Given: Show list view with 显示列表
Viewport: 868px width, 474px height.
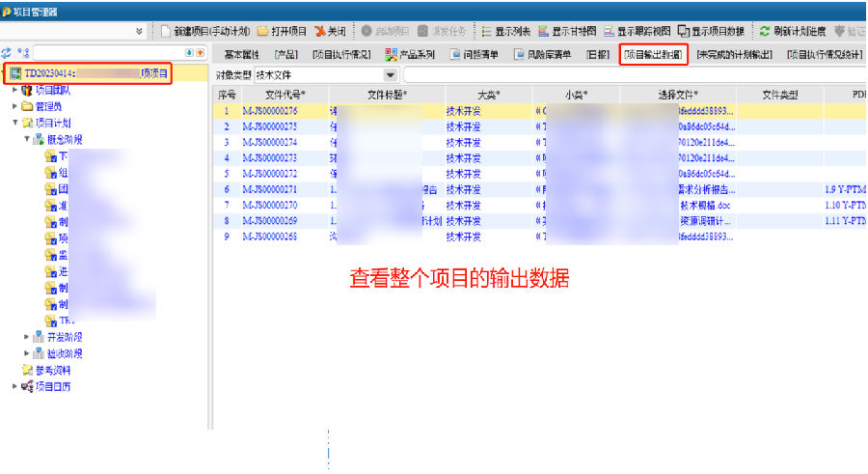Looking at the screenshot, I should pos(488,31).
